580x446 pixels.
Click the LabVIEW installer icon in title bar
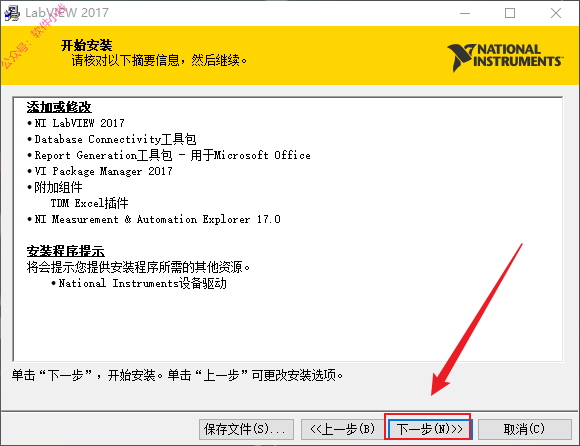tap(11, 13)
